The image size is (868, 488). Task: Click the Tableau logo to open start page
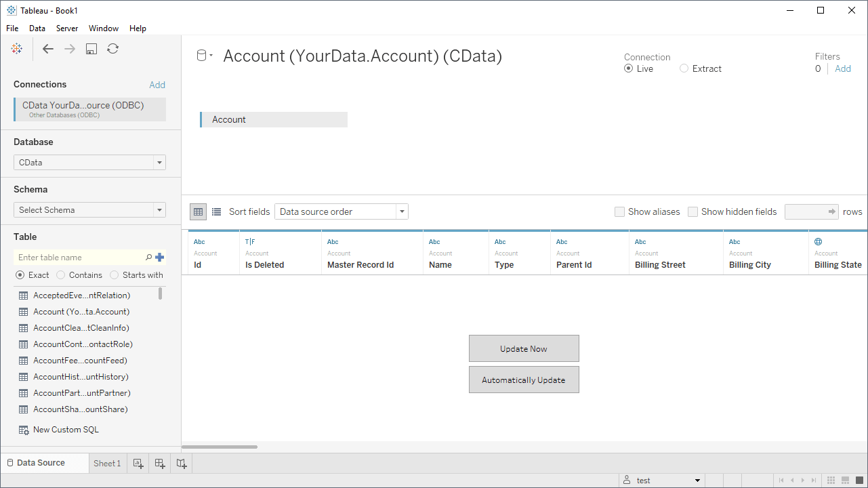16,48
